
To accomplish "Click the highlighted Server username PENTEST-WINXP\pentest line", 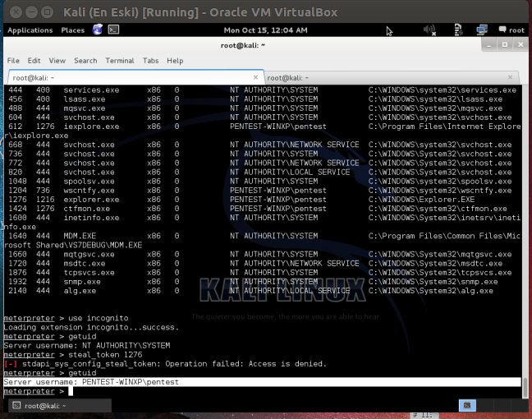I will pos(262,382).
